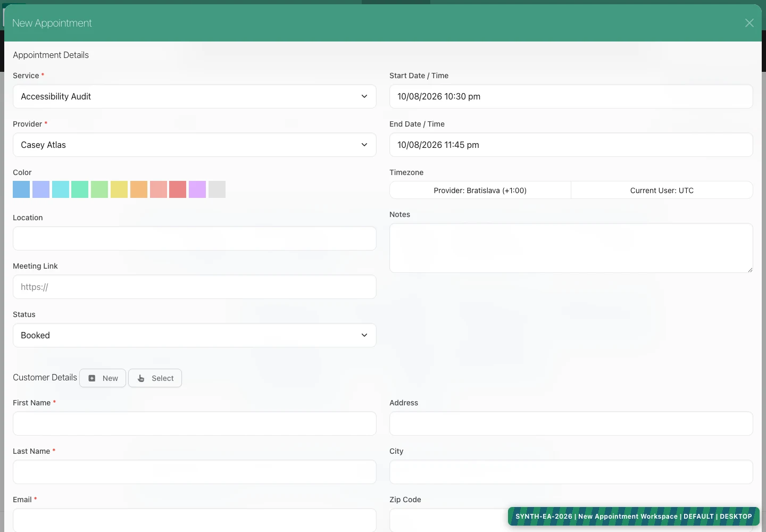This screenshot has height=532, width=766.
Task: Select Current User: UTC timezone
Action: click(x=662, y=190)
